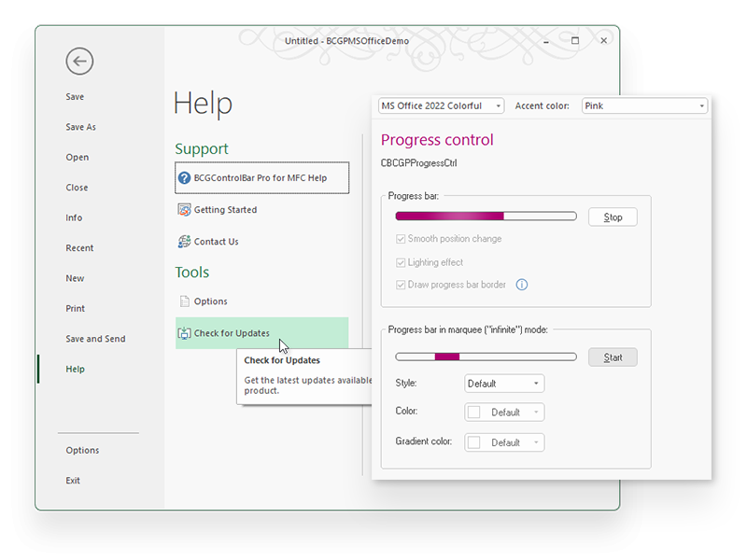Maximize the BCGPMSOfficeDemo window
Viewport: 747px width, 560px height.
pyautogui.click(x=575, y=41)
